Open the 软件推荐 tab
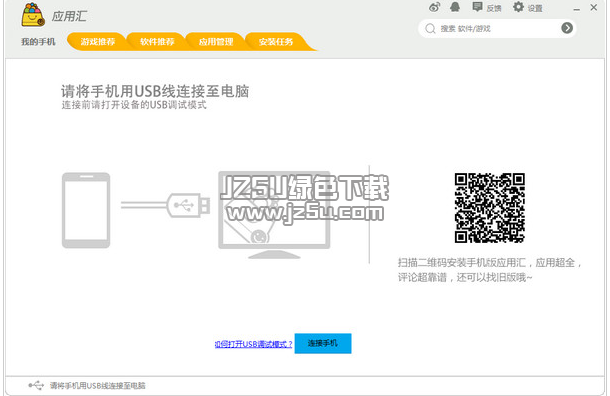 tap(157, 42)
